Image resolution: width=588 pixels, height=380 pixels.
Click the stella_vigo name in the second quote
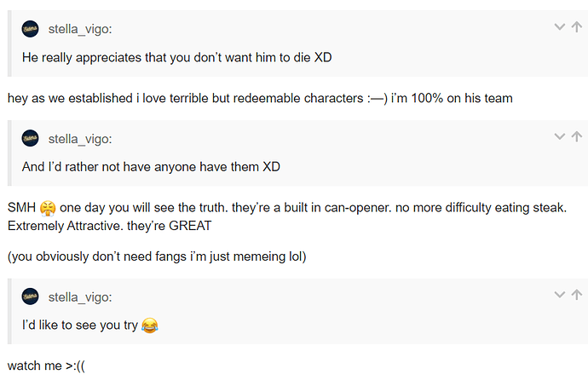coord(80,138)
